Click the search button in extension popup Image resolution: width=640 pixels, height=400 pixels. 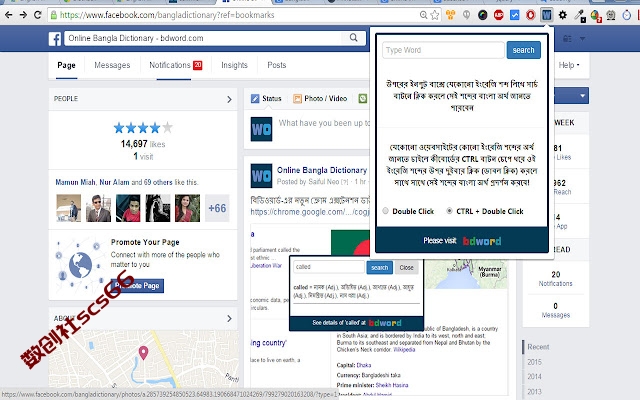523,50
